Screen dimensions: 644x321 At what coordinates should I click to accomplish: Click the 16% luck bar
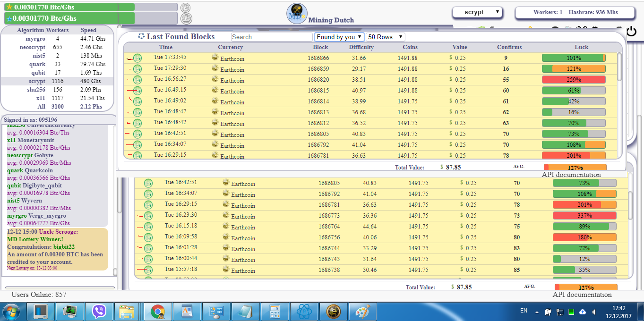coord(574,112)
